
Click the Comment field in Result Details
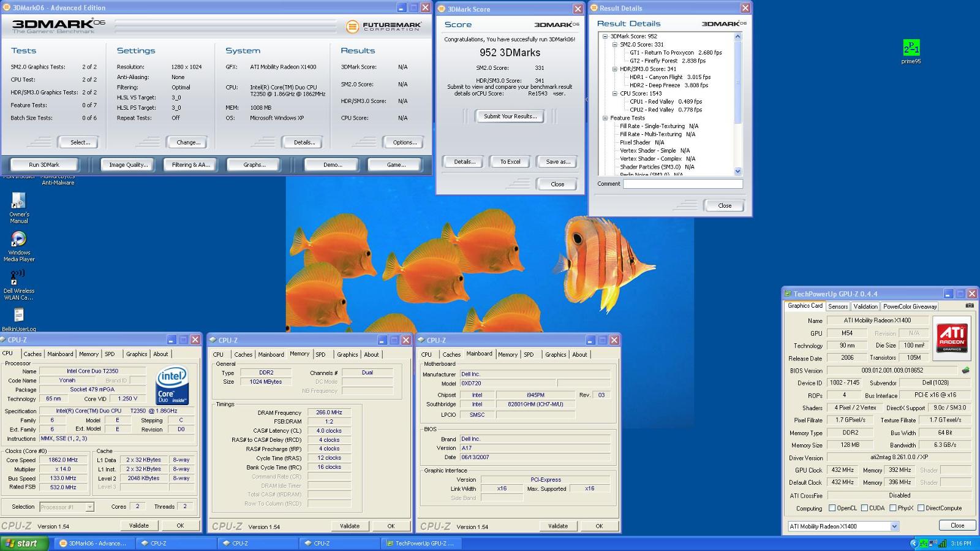tap(683, 184)
